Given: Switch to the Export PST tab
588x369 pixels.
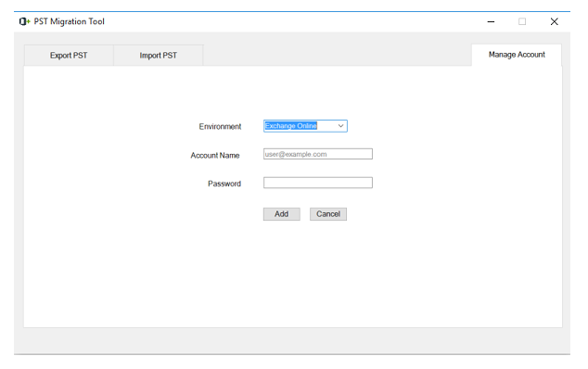Looking at the screenshot, I should (x=69, y=56).
